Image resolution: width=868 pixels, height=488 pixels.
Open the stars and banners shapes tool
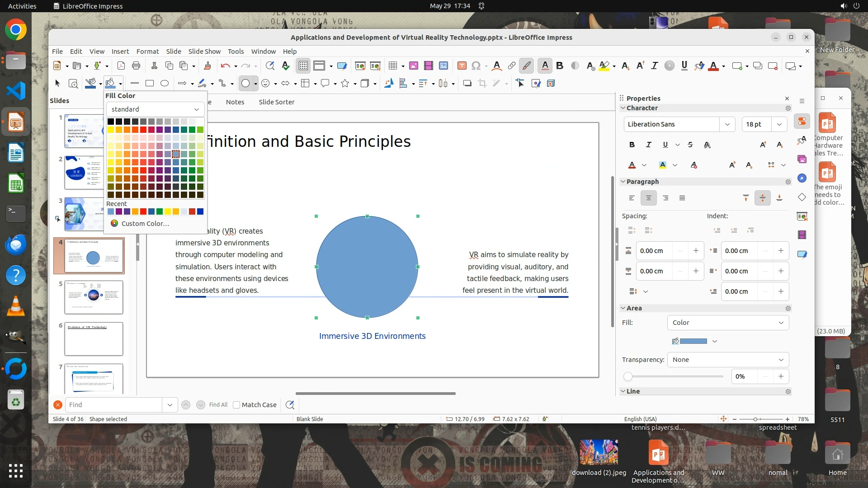(x=345, y=83)
